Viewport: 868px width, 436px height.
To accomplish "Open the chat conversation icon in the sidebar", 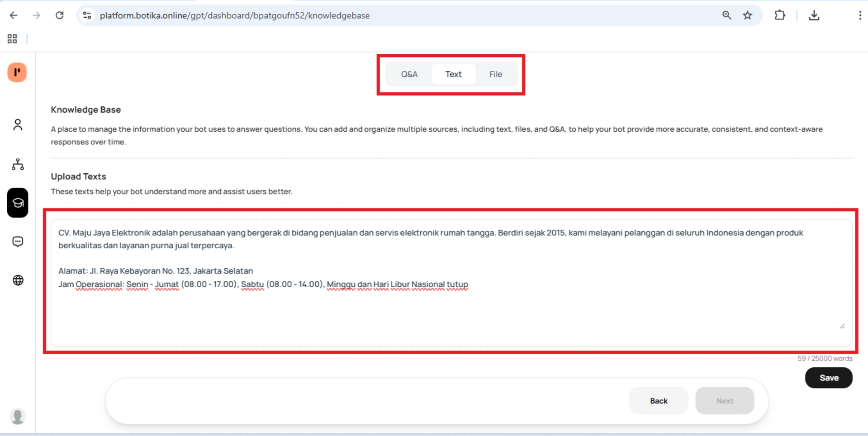I will pyautogui.click(x=18, y=241).
